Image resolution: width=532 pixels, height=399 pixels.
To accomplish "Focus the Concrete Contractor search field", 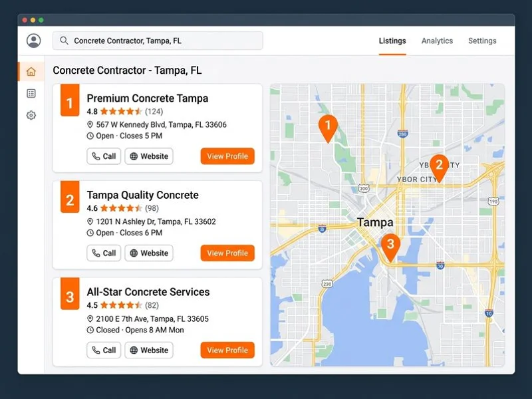I will 158,41.
